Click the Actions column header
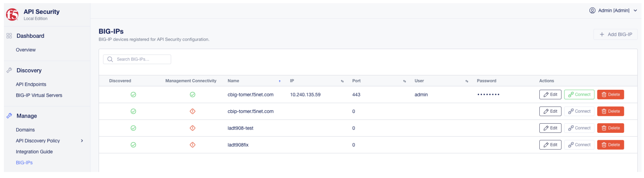This screenshot has width=644, height=178. click(x=546, y=81)
